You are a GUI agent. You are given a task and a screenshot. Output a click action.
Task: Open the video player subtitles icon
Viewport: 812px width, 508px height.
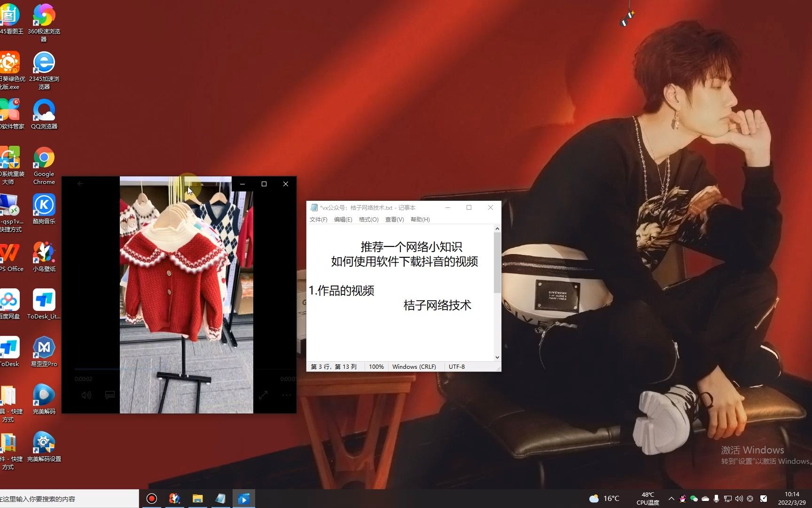coord(110,395)
